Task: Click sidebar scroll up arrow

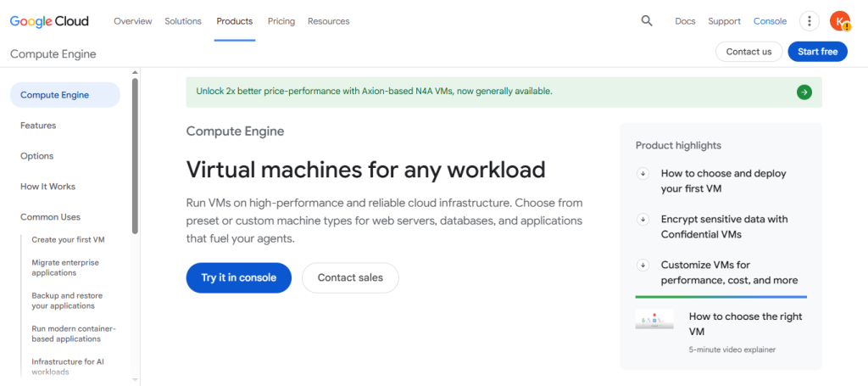Action: [x=135, y=72]
